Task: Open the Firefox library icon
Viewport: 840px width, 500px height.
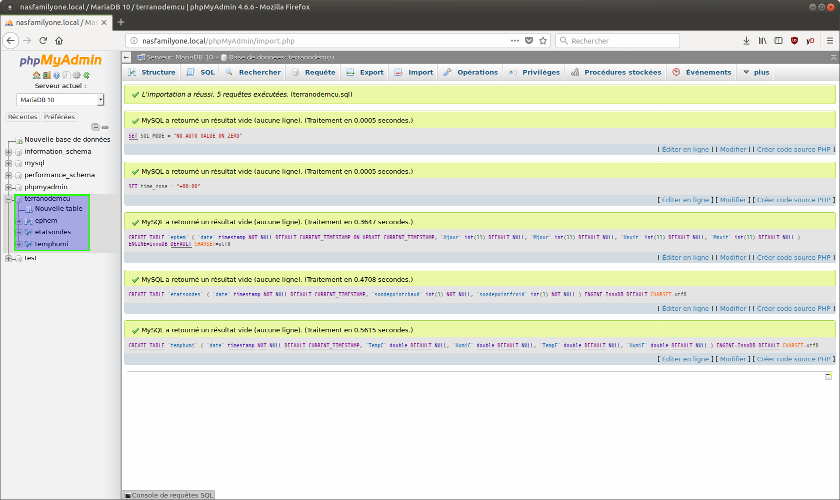Action: click(762, 41)
